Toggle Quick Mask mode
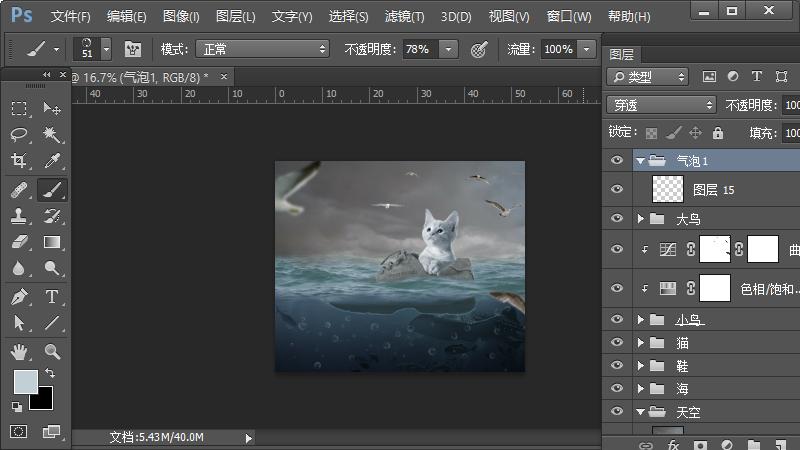 [x=19, y=432]
